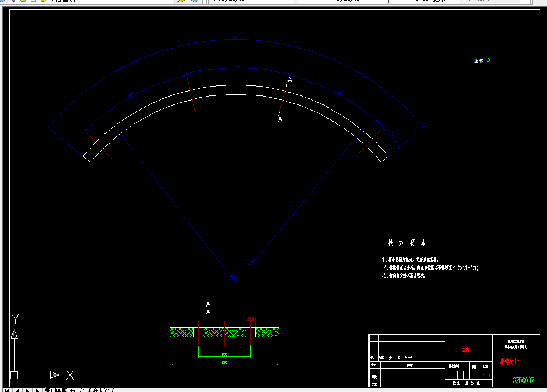Viewport: 547px width, 392px height.
Task: Click the 全部 surface roughness symbol
Action: pos(484,59)
